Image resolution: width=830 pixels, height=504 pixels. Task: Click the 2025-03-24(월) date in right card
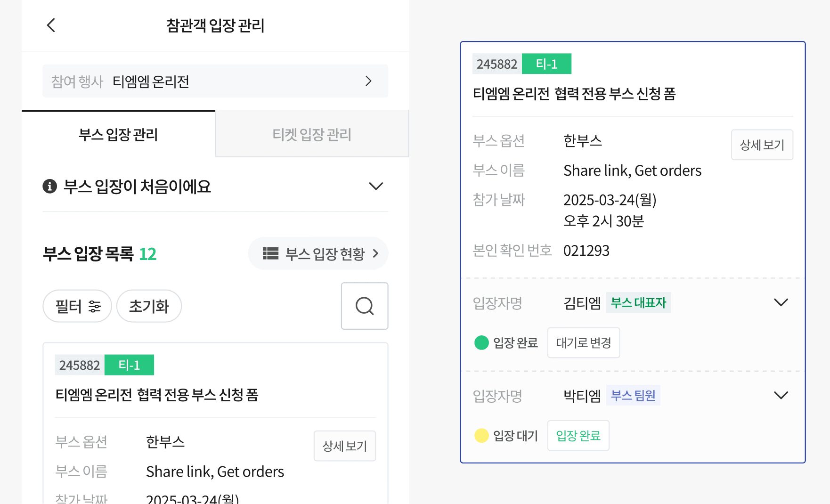(610, 200)
